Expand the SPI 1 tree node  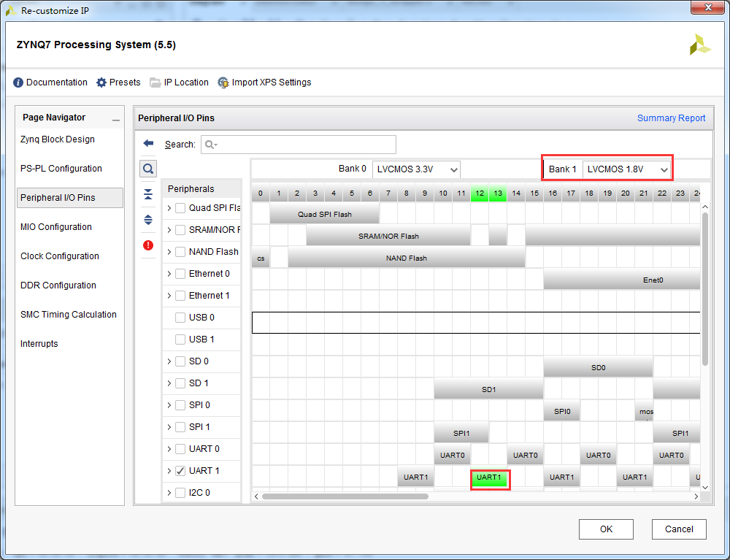(x=169, y=427)
